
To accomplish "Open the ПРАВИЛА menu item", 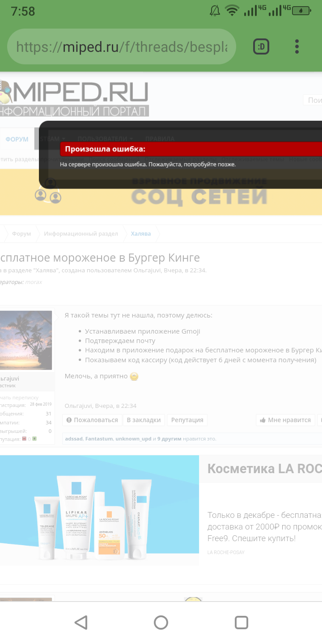I will coord(160,139).
